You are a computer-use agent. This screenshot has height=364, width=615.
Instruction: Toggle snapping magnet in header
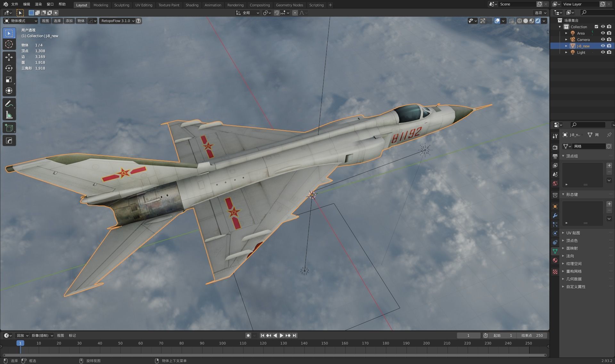pos(277,13)
